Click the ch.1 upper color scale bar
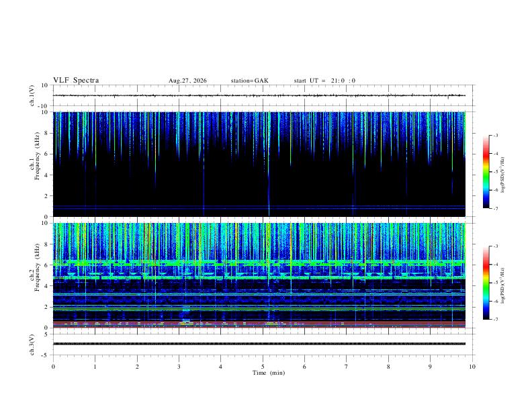 click(x=486, y=172)
